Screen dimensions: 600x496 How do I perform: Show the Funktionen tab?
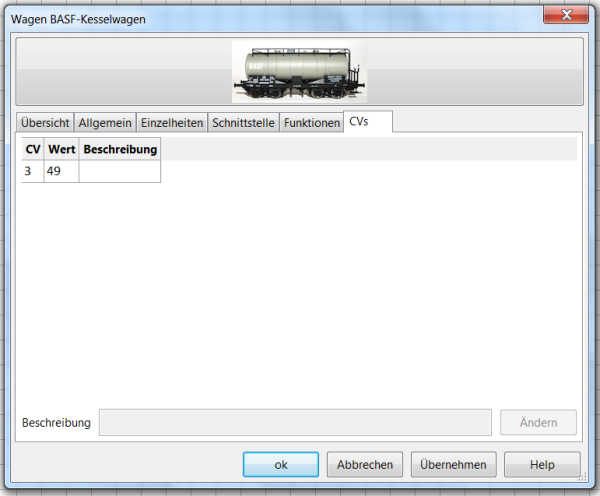click(311, 122)
